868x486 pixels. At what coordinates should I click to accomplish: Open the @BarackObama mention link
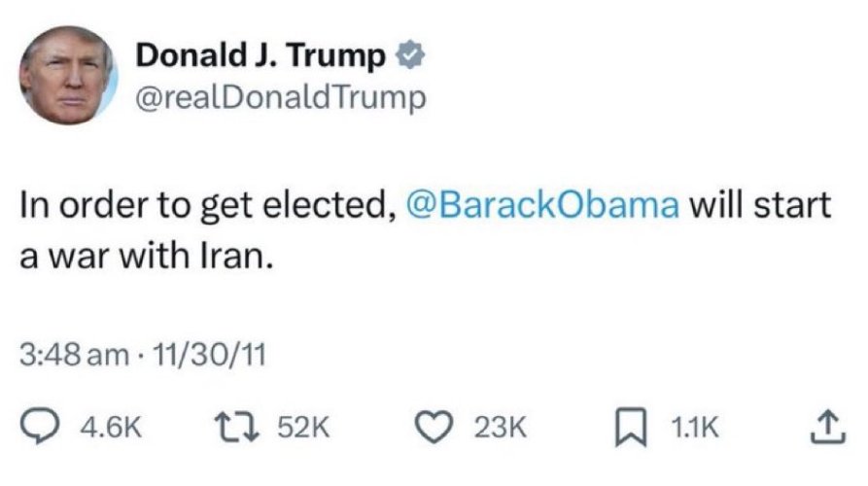click(542, 205)
